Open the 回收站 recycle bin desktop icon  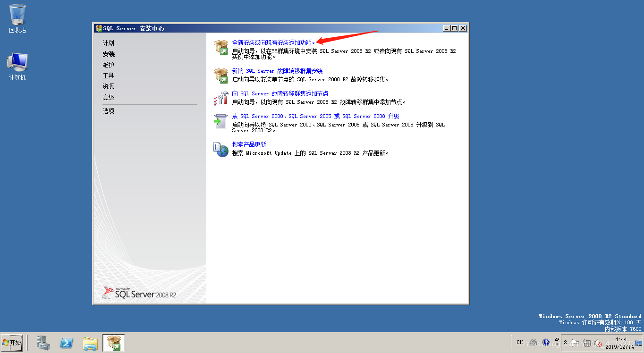coord(17,19)
